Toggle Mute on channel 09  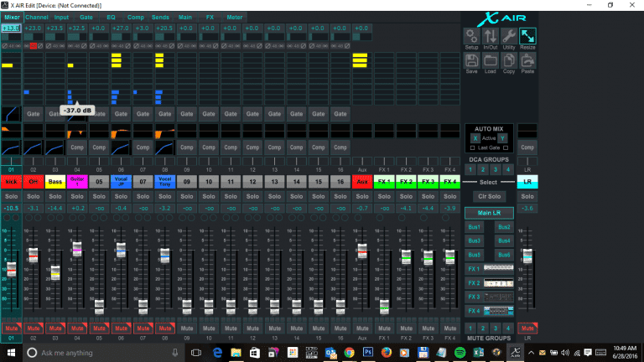click(187, 328)
